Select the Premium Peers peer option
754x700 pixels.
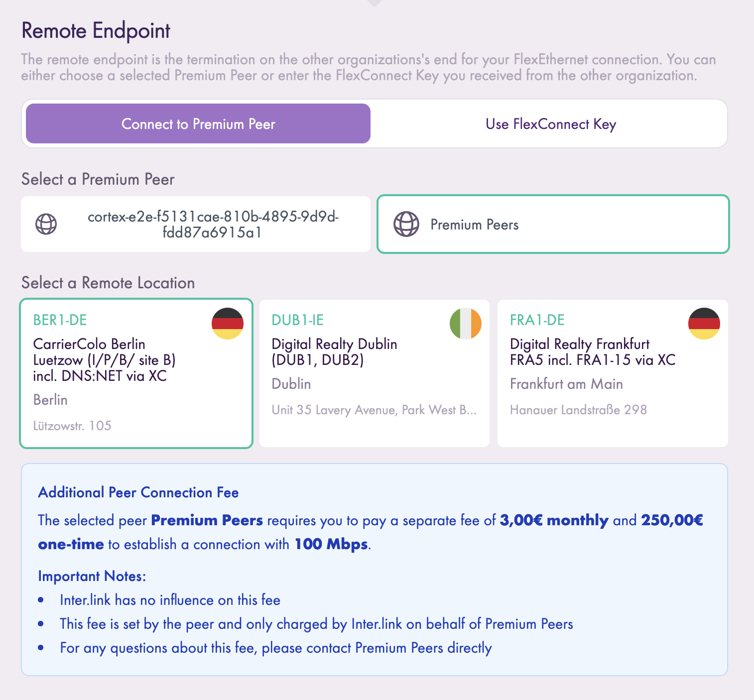(x=474, y=225)
